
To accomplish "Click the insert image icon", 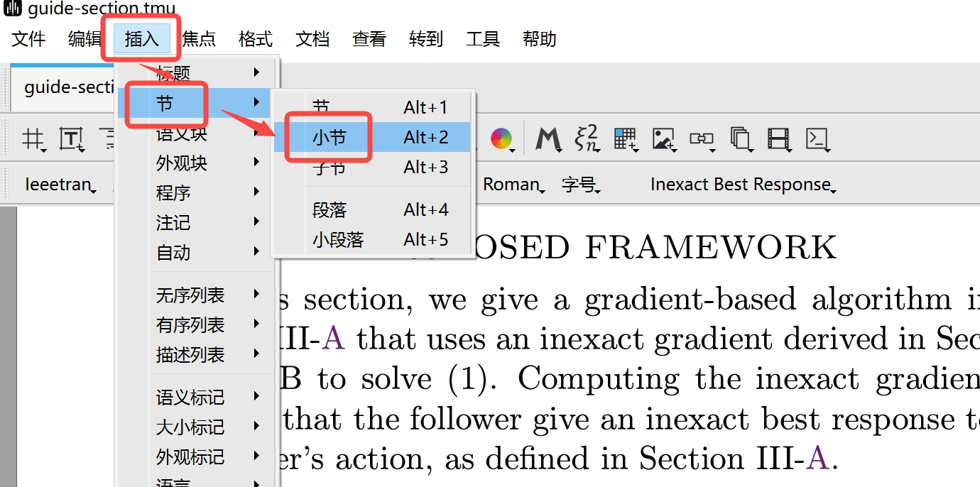I will 664,138.
